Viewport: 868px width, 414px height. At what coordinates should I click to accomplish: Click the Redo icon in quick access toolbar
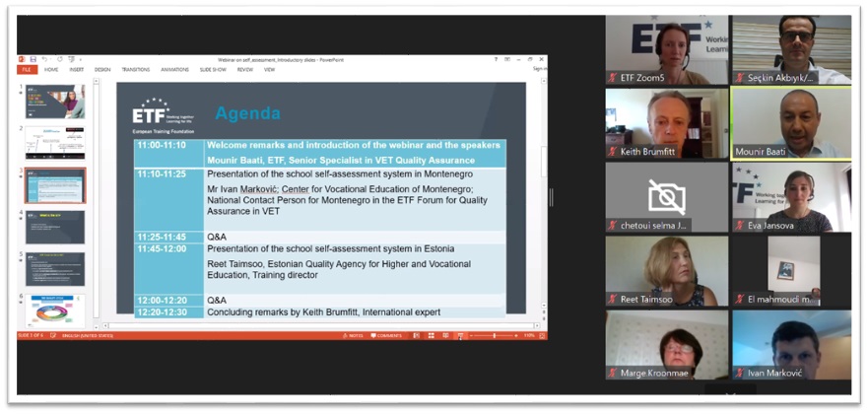click(60, 59)
